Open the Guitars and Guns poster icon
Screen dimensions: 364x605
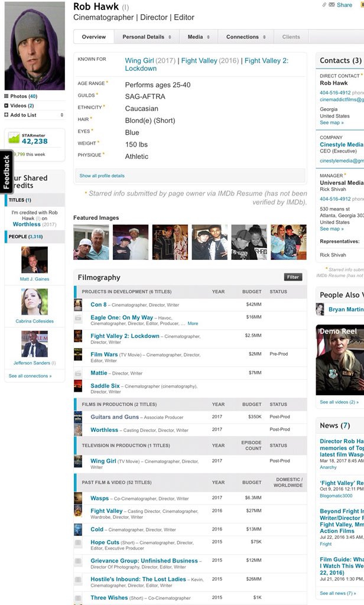pyautogui.click(x=78, y=418)
